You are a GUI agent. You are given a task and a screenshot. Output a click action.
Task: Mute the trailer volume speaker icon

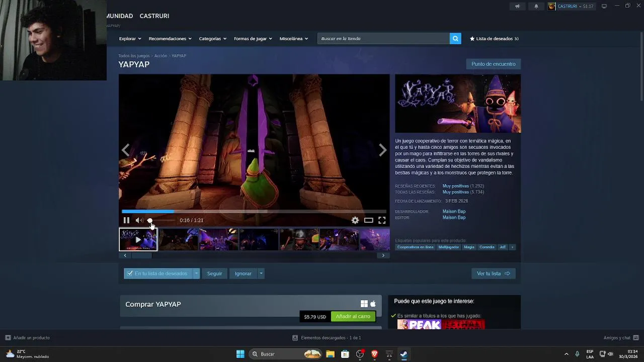click(x=139, y=220)
